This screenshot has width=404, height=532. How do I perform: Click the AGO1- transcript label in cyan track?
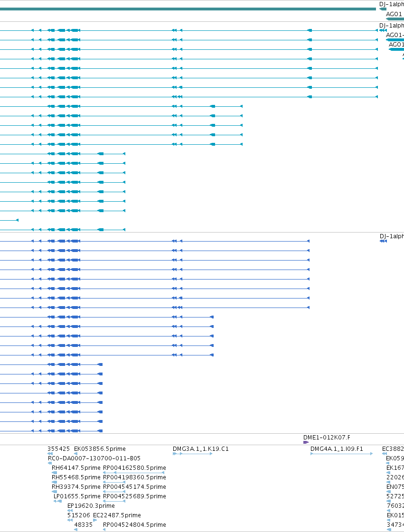tap(395, 35)
